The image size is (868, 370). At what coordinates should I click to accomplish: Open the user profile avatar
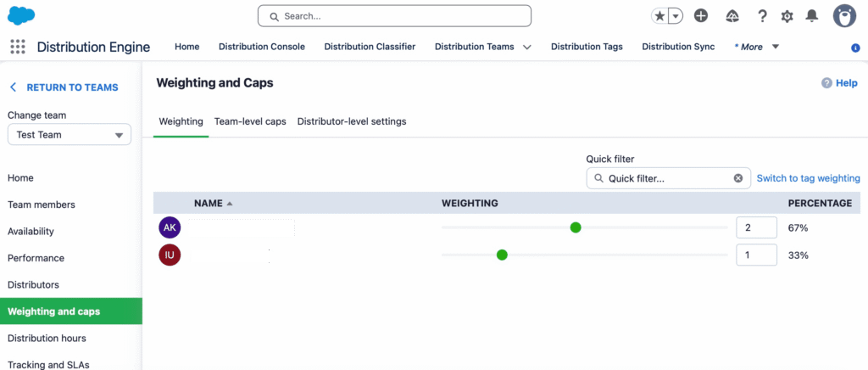pos(844,16)
